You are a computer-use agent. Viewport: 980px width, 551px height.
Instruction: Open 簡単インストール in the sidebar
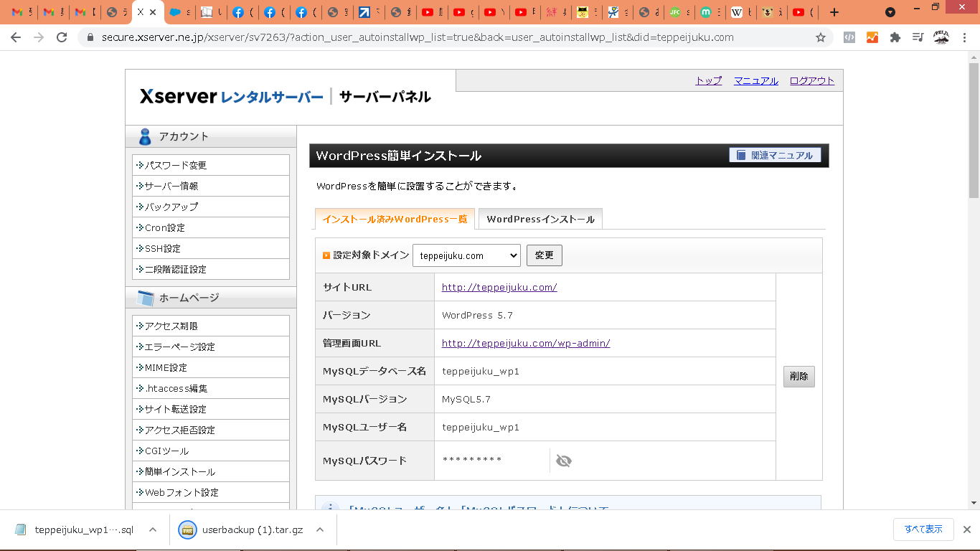click(211, 471)
